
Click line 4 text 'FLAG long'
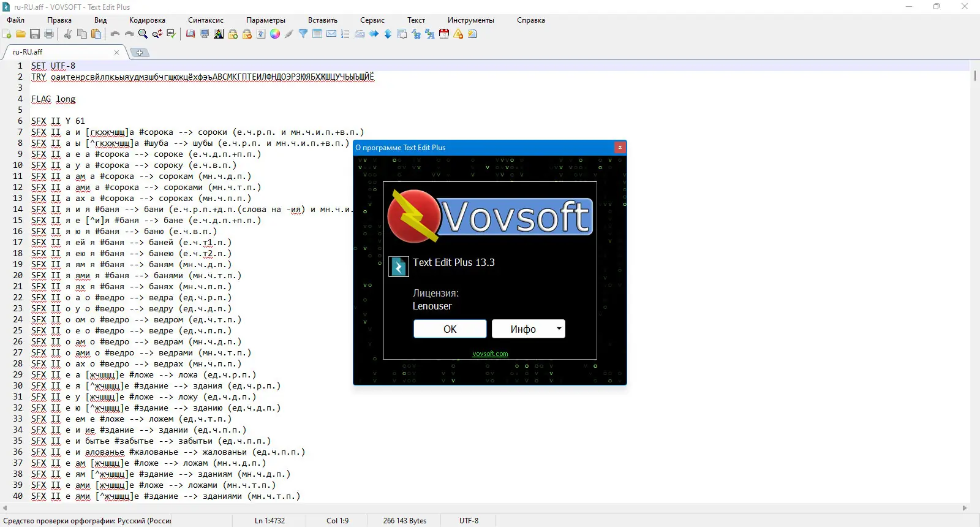(53, 99)
